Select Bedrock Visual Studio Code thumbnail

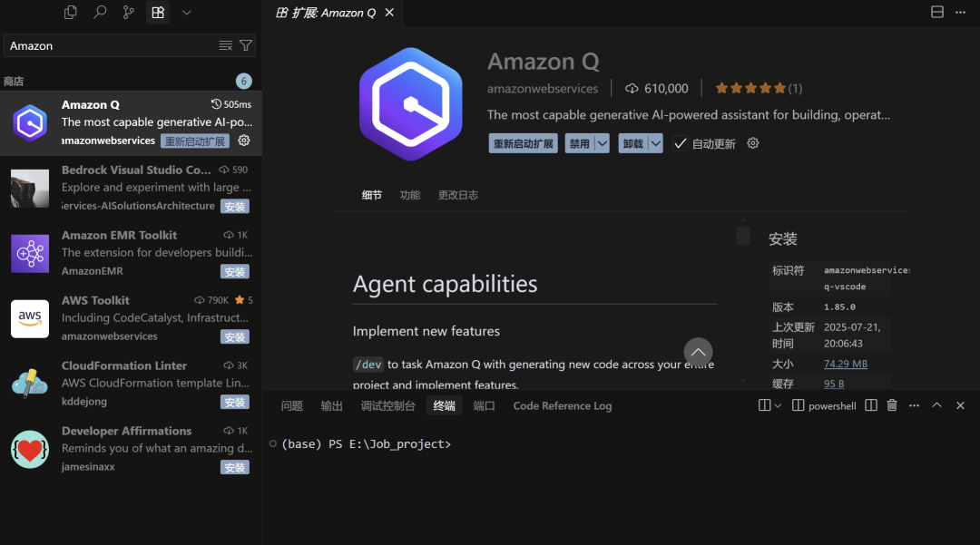point(30,189)
